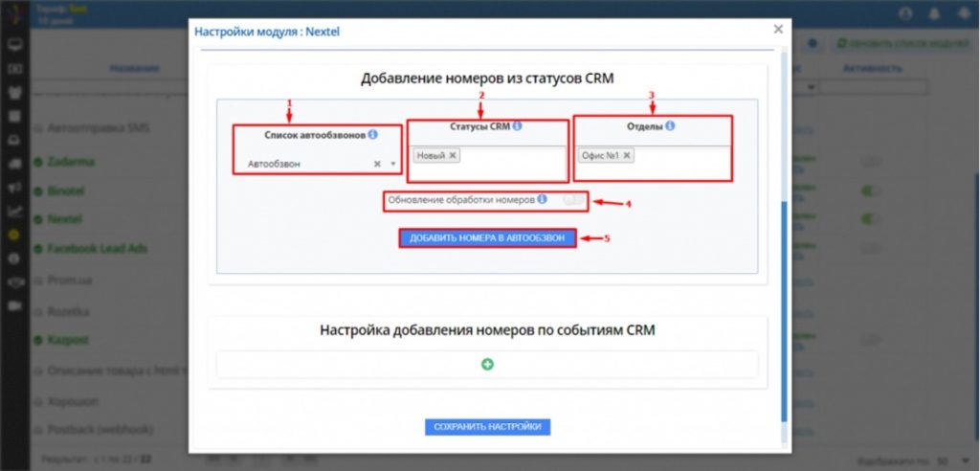Remove the Новый status tag
Image resolution: width=980 pixels, height=471 pixels.
[453, 155]
